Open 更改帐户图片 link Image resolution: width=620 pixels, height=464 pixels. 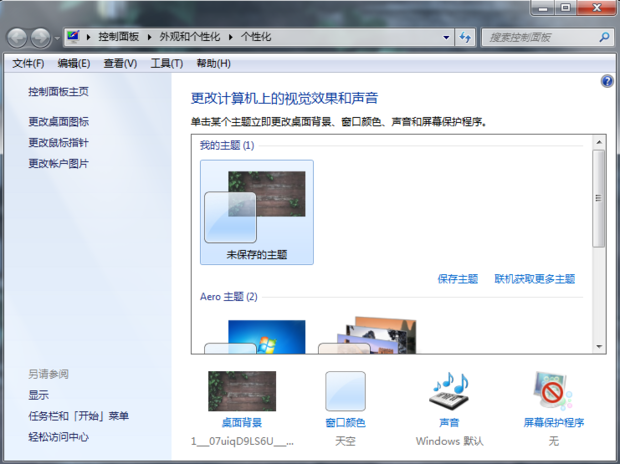click(59, 164)
